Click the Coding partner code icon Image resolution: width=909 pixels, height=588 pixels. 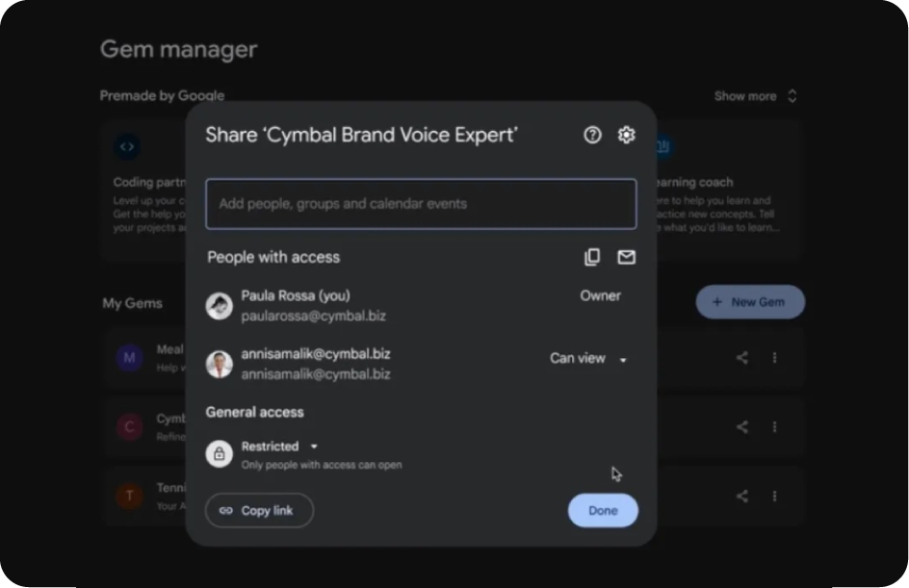(x=127, y=146)
